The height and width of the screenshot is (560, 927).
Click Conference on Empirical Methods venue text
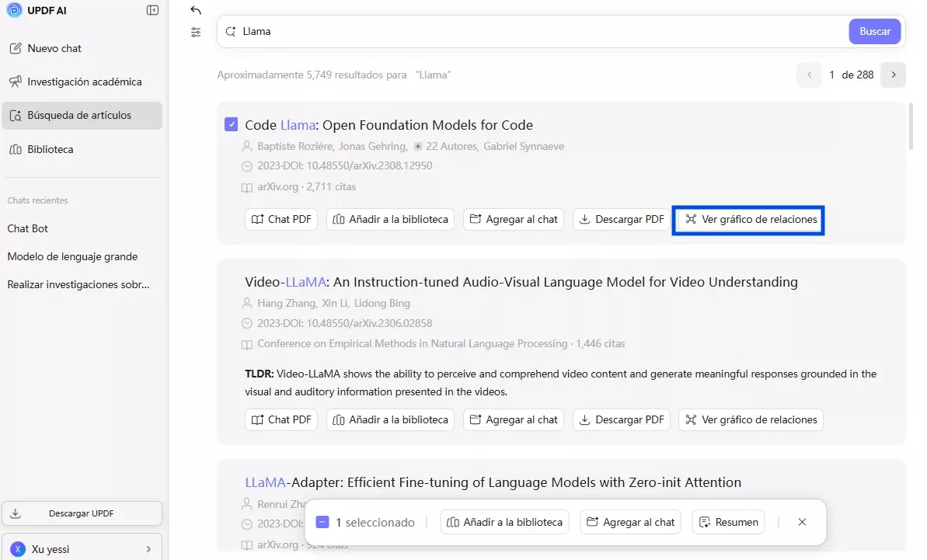(412, 344)
